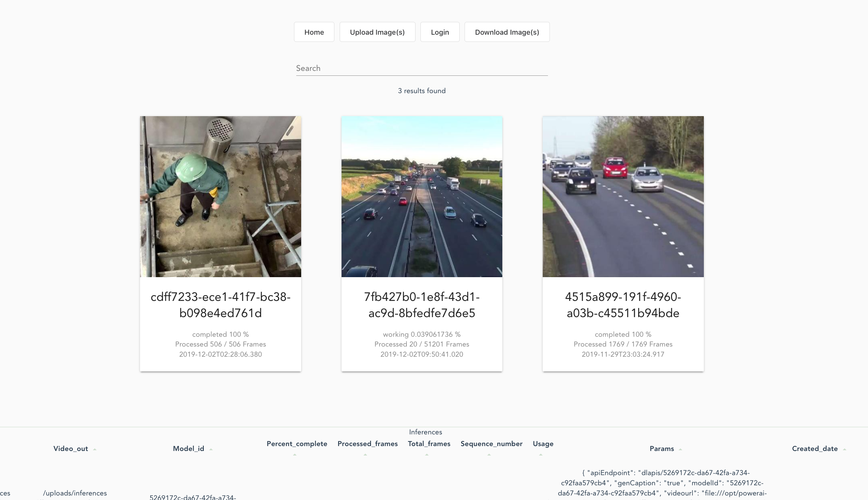
Task: Click sort arrow below Total_frames
Action: point(427,455)
